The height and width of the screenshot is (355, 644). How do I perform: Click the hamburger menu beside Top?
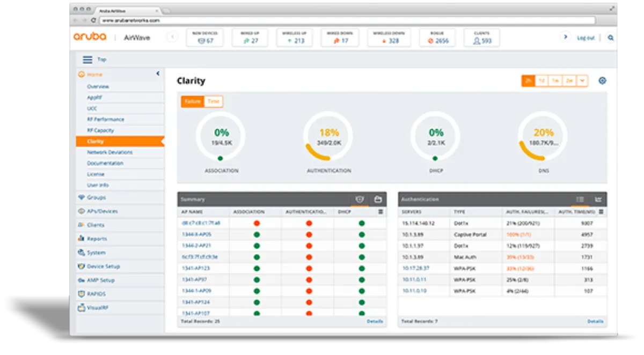pyautogui.click(x=87, y=60)
